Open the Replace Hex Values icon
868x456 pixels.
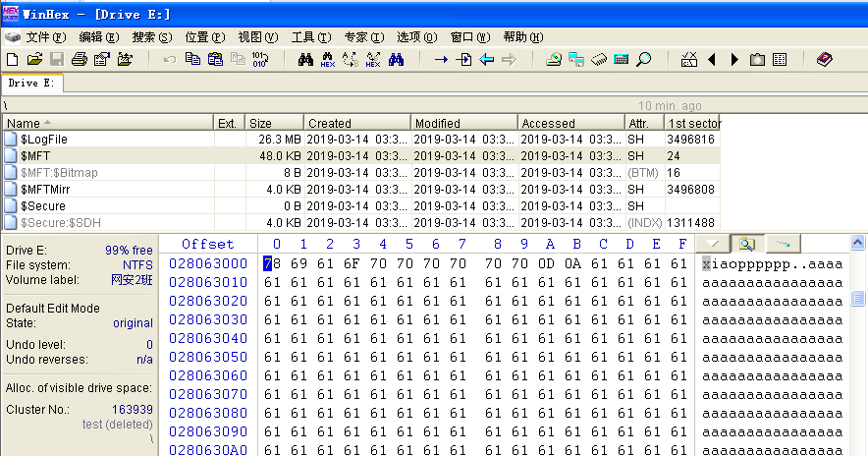373,59
